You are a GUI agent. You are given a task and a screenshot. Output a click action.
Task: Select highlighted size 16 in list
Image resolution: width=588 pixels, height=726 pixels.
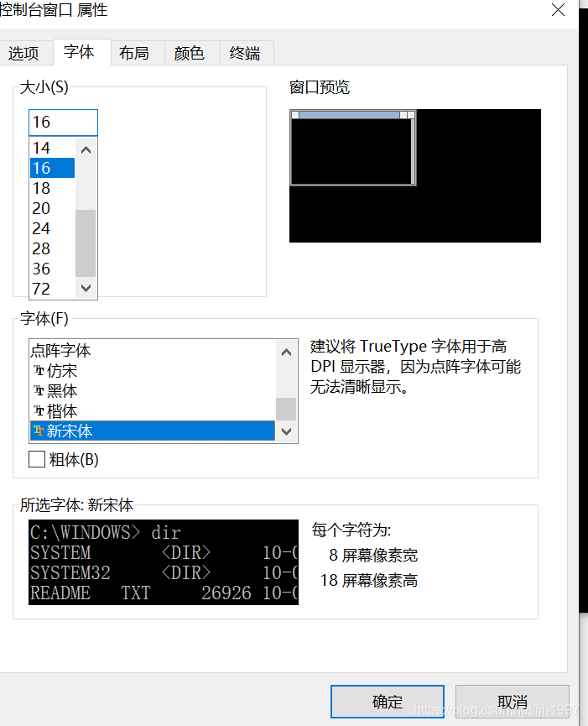tap(52, 168)
